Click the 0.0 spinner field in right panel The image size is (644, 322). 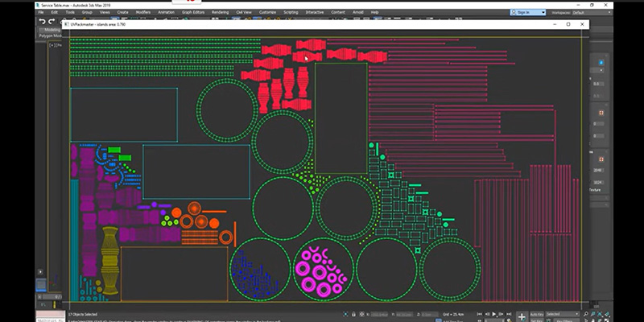pos(597,84)
